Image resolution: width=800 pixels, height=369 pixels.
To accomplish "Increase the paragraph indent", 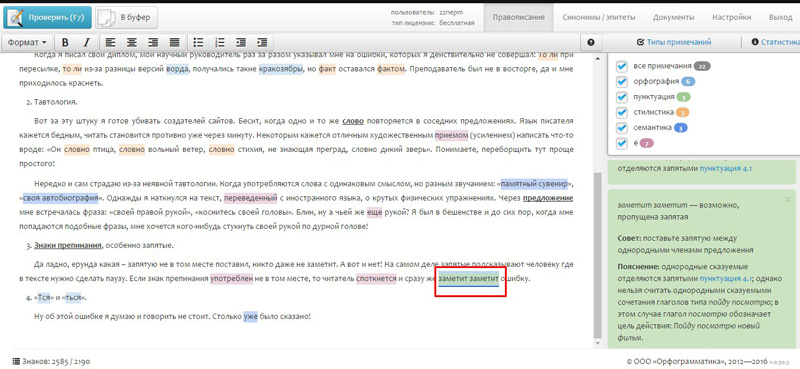I will [x=263, y=42].
